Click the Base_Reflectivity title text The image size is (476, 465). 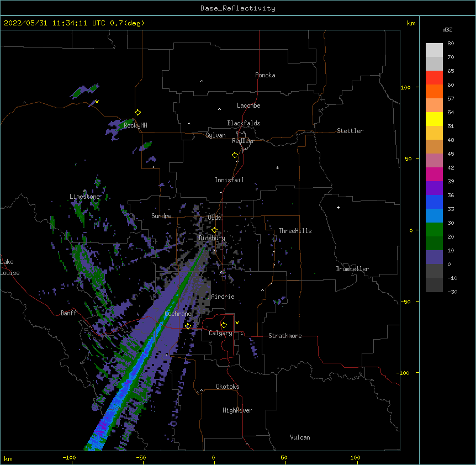click(238, 8)
